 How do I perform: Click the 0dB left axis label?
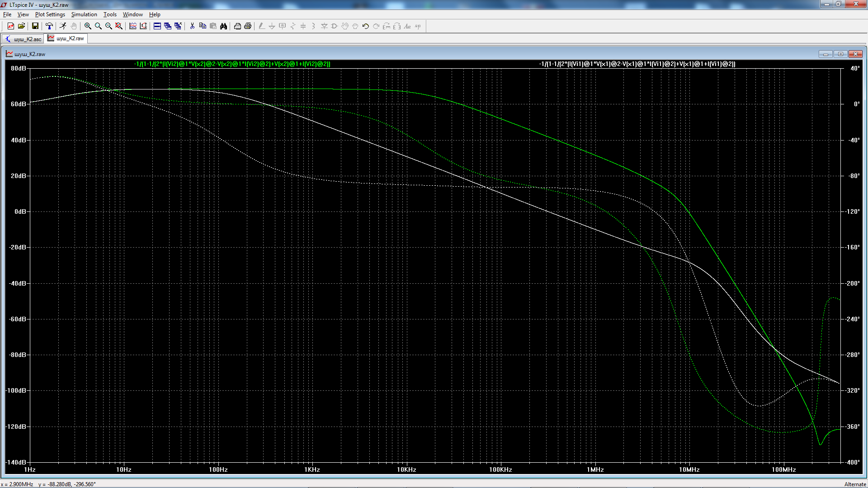(20, 211)
